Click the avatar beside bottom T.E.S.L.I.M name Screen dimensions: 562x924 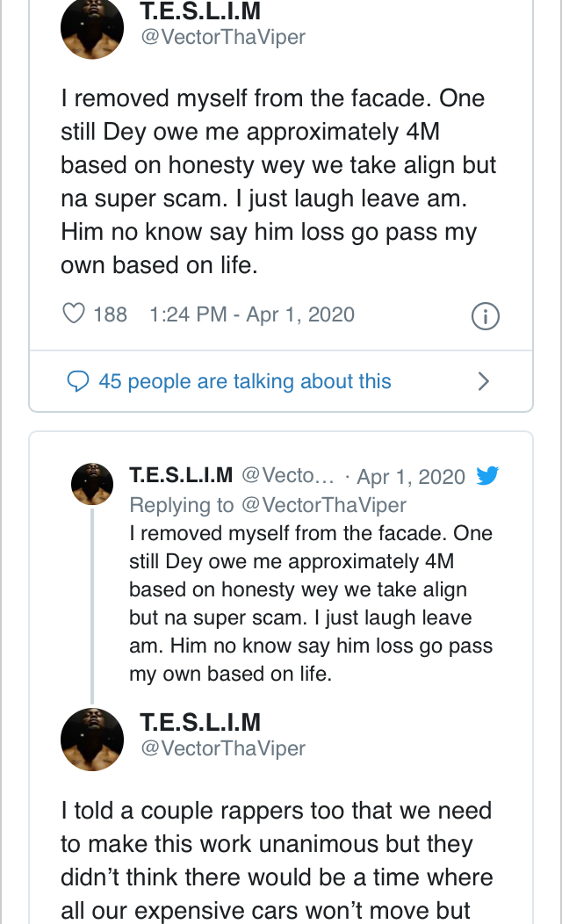(91, 739)
